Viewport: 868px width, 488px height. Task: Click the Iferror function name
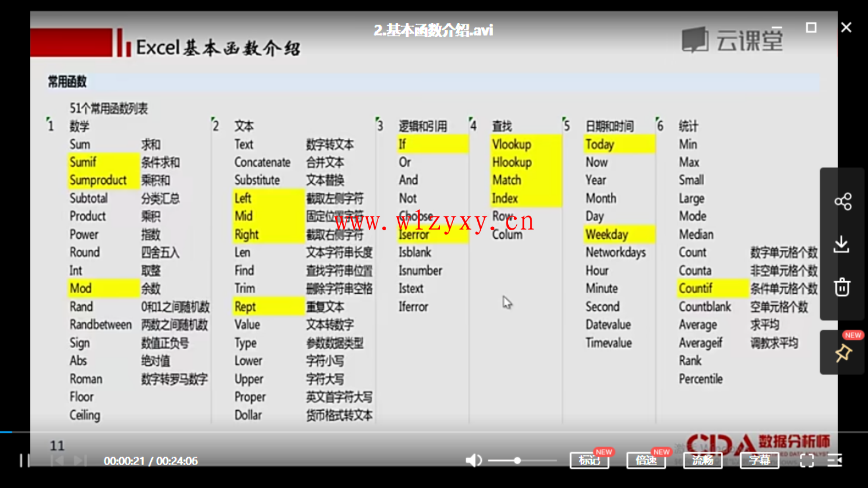413,307
